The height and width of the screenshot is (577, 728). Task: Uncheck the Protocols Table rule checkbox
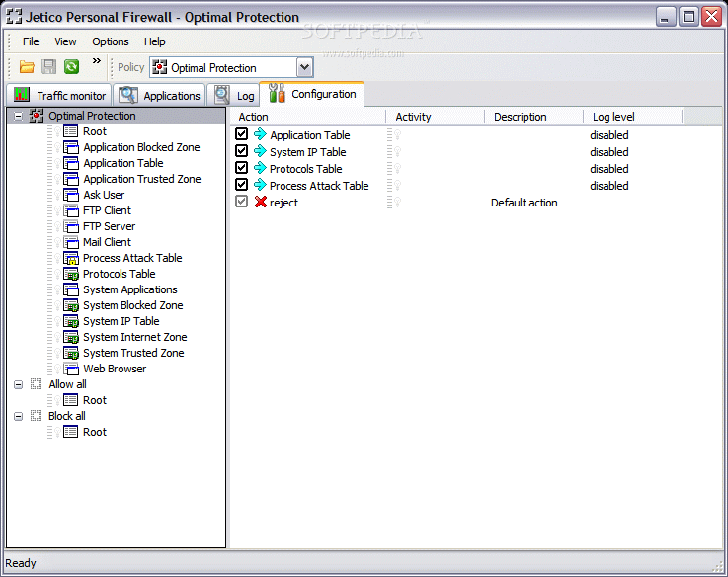click(x=241, y=168)
